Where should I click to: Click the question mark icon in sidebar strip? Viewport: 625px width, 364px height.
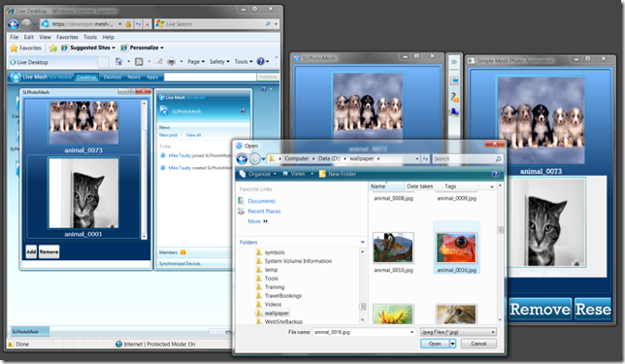(x=454, y=97)
